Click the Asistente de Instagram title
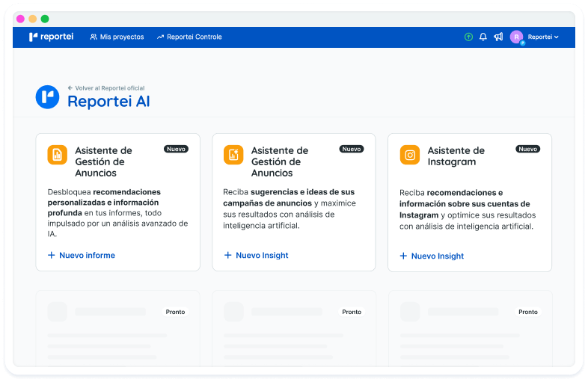This screenshot has height=382, width=588. 456,156
